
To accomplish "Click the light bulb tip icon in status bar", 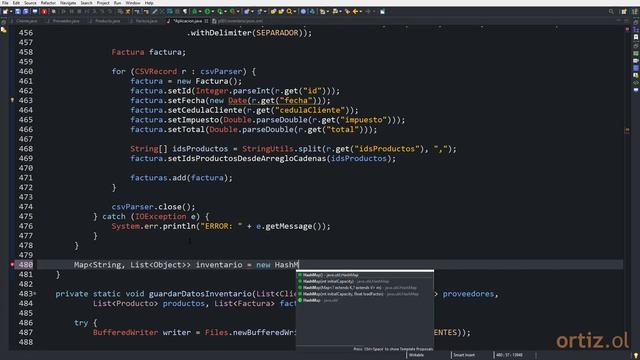I will click(x=635, y=356).
